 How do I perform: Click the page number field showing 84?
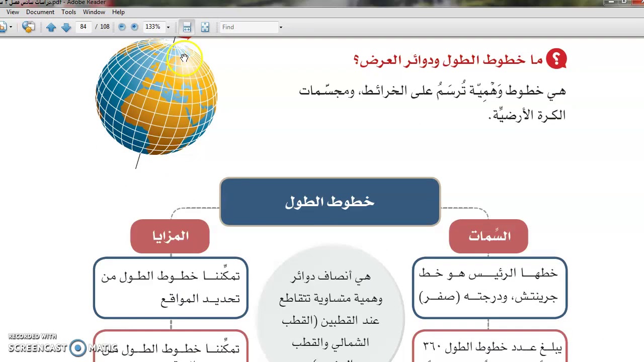[83, 27]
